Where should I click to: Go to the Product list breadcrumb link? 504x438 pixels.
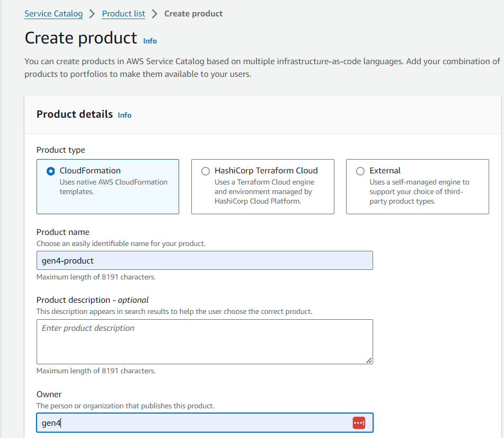(x=123, y=14)
